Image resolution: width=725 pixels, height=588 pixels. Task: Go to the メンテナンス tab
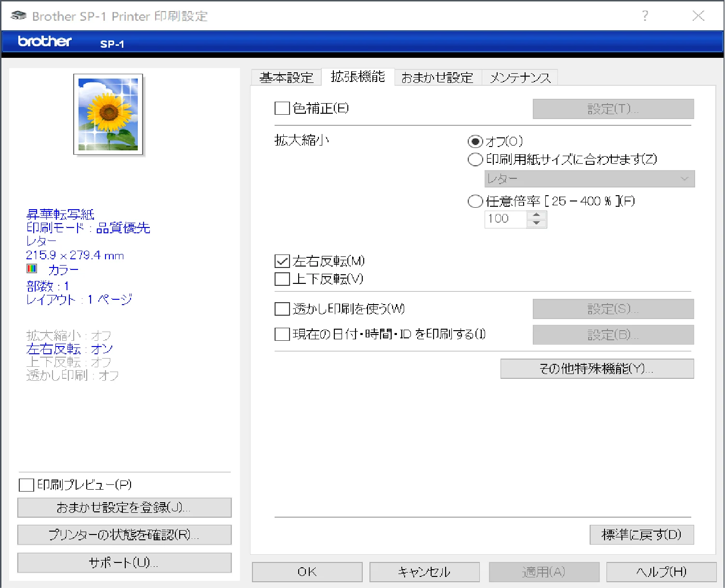point(520,78)
